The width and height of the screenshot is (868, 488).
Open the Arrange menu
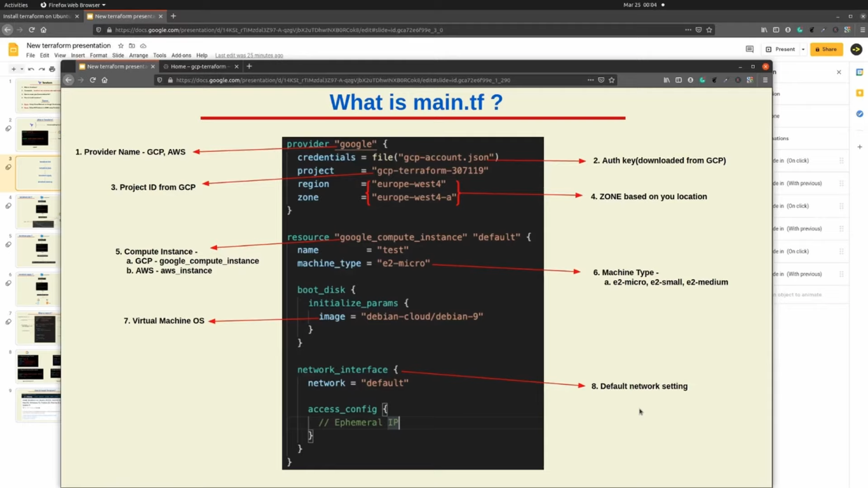tap(139, 55)
